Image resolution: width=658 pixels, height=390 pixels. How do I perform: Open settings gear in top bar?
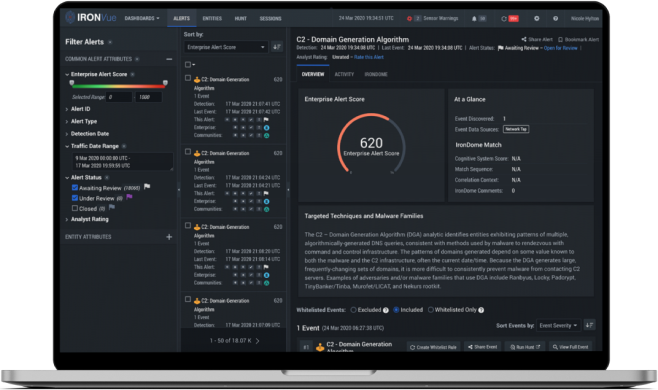point(536,18)
